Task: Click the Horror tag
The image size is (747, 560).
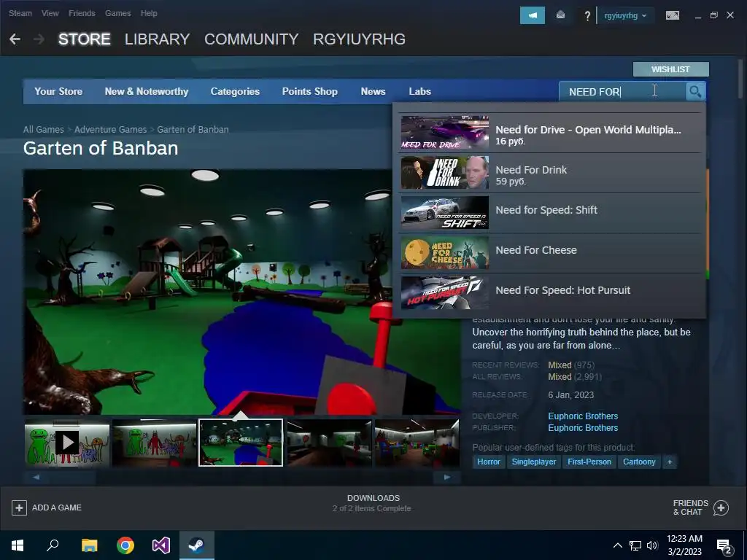Action: (x=489, y=462)
